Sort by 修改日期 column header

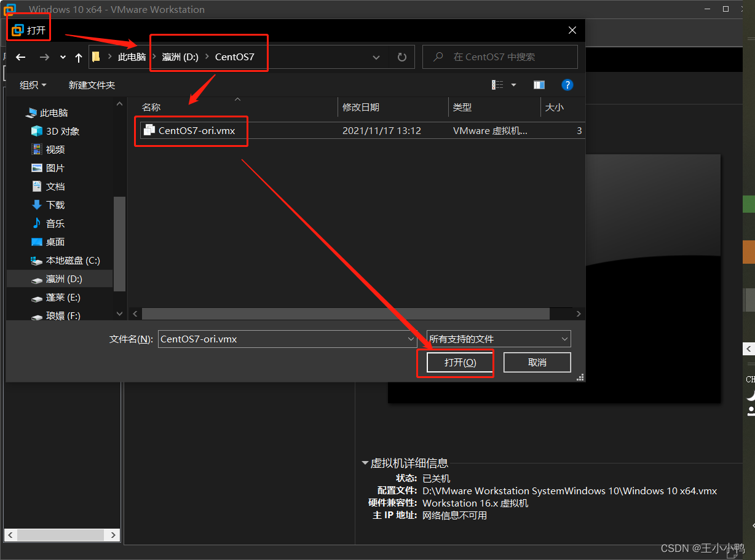pos(361,107)
